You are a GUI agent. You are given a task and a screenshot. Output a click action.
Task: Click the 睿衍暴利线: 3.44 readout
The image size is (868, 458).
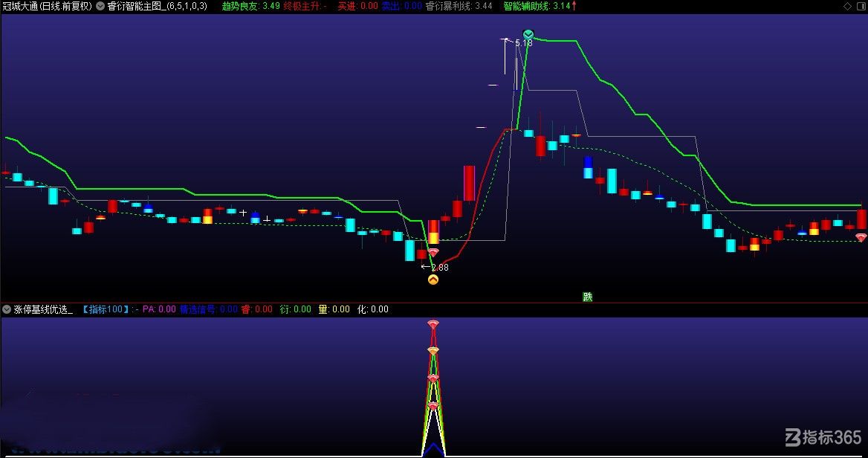click(459, 6)
